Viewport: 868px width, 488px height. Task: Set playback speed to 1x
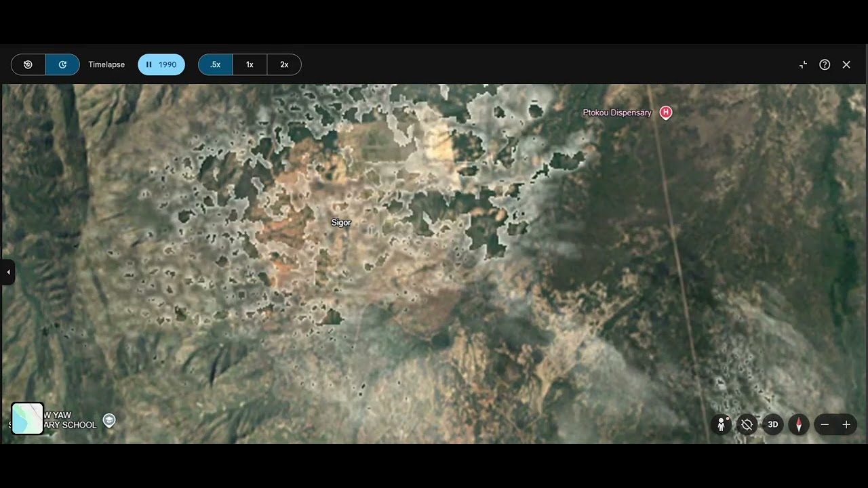point(250,64)
